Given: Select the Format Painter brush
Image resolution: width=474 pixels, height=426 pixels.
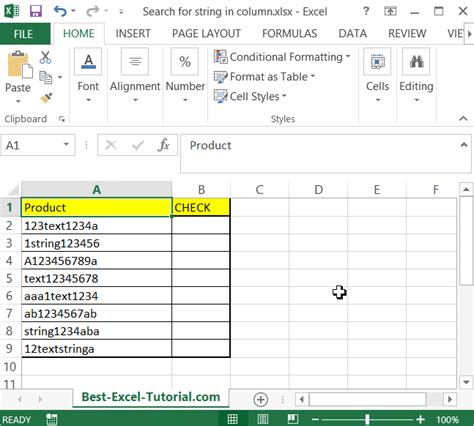Looking at the screenshot, I should point(46,98).
